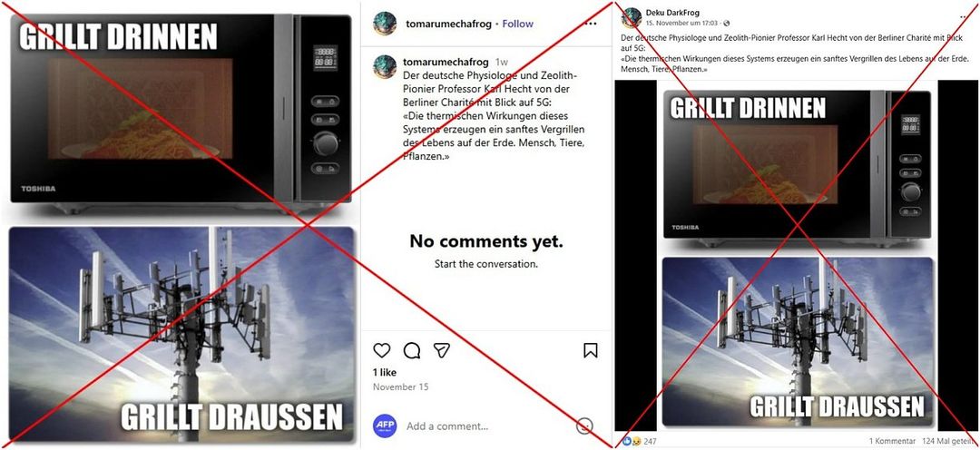Follow the tomarumechafrog account
Image resolution: width=980 pixels, height=450 pixels.
point(517,24)
